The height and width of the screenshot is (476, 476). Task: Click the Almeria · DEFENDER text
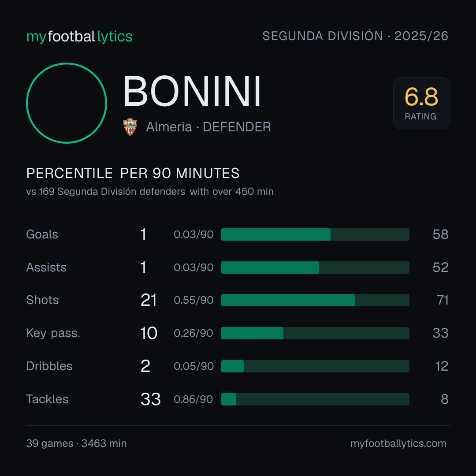click(208, 127)
